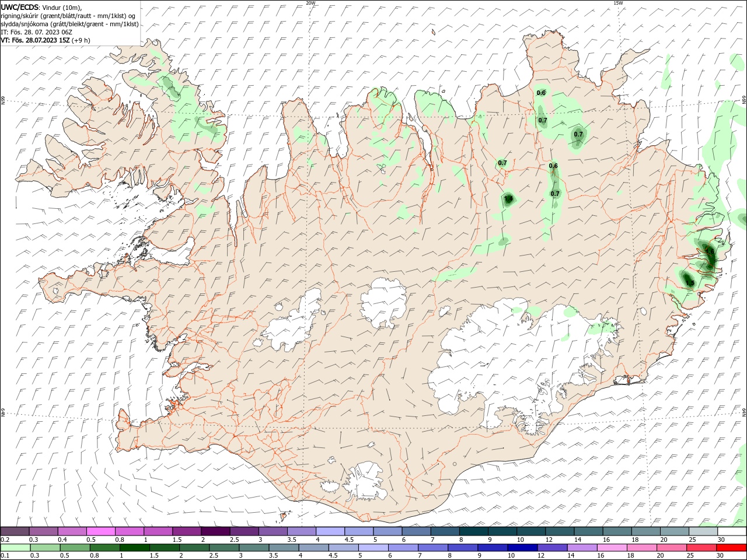Pick the lavender snow-scale swatch at 4
This screenshot has width=747, height=560.
(330, 531)
